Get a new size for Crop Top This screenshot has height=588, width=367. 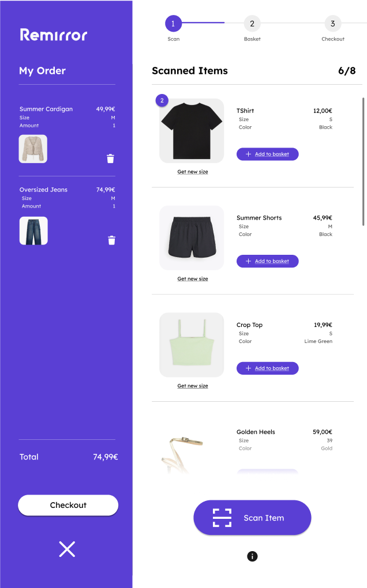pos(193,386)
